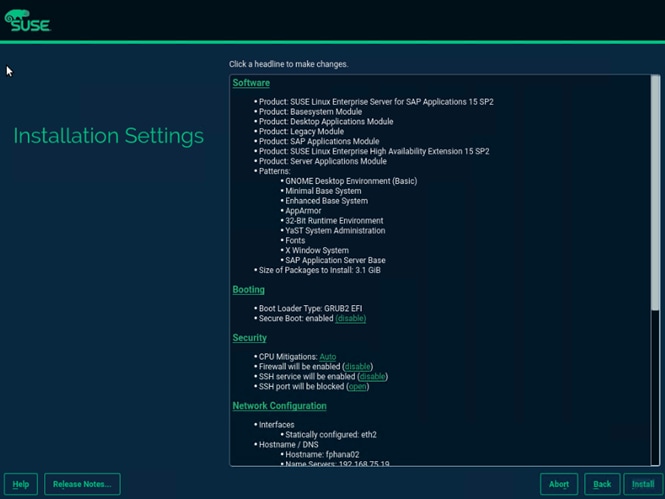Select 'GNOME Desktop Environment (Basic)' pattern
The image size is (665, 499).
pos(351,181)
